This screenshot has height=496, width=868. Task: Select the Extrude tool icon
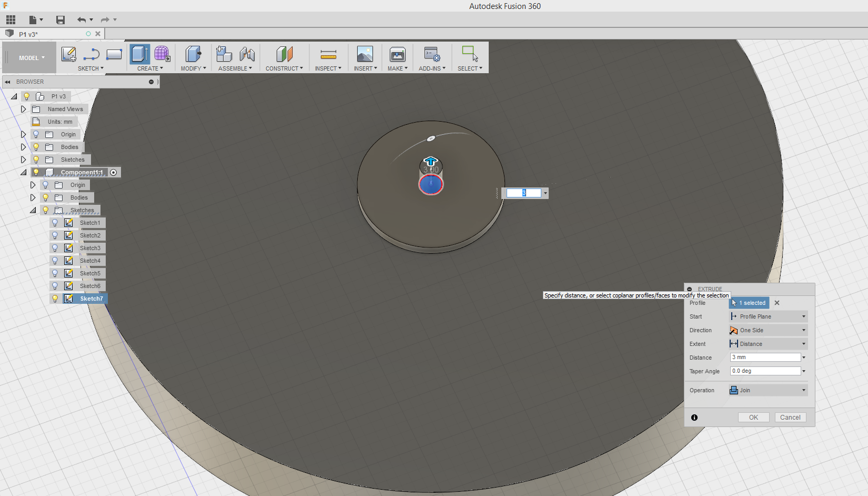140,54
